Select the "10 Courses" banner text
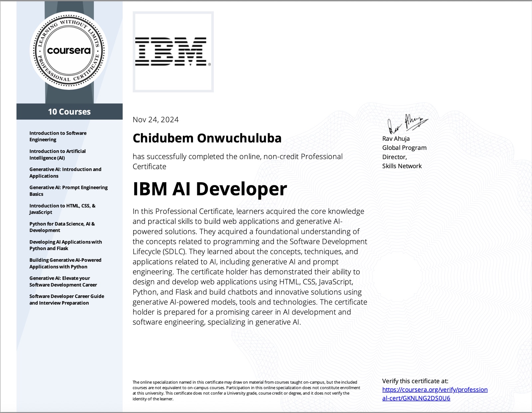 click(x=69, y=112)
